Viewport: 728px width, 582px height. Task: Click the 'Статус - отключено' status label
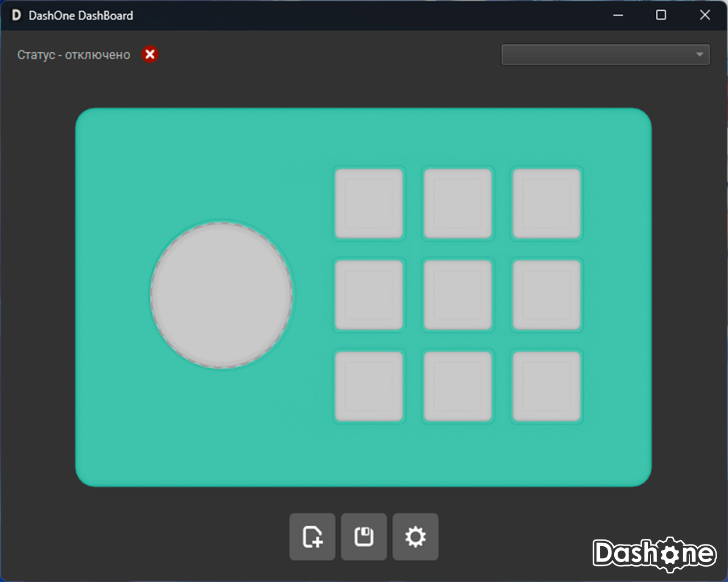point(74,55)
